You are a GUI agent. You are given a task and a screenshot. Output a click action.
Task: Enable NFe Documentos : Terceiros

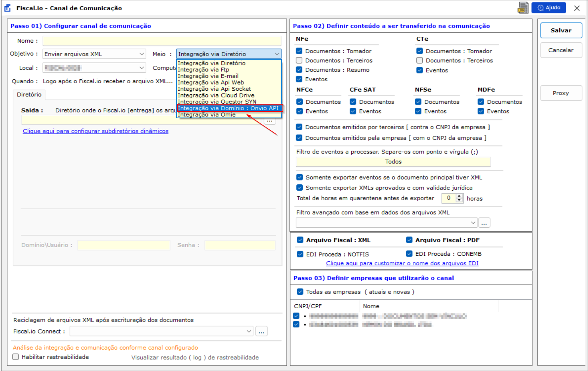coord(299,60)
